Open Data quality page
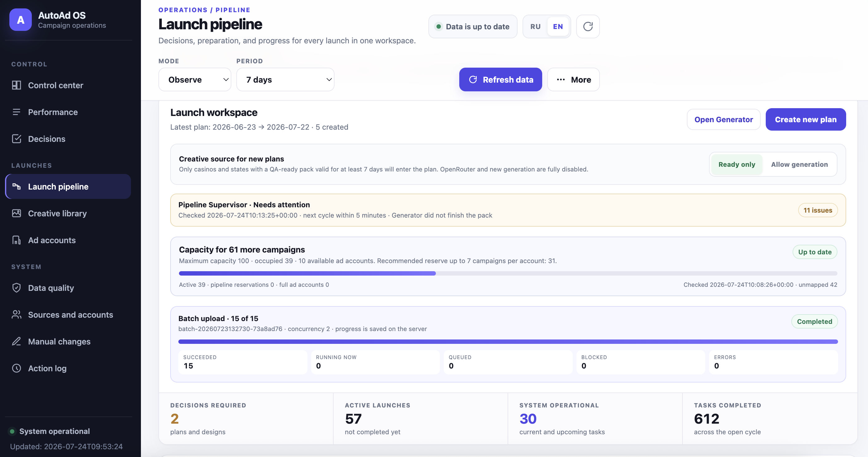Image resolution: width=868 pixels, height=457 pixels. [68, 288]
